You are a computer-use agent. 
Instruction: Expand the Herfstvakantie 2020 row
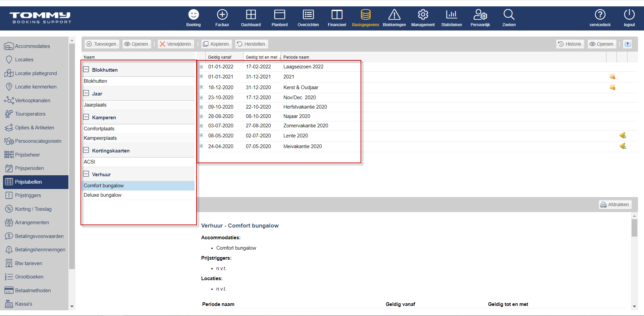(201, 107)
